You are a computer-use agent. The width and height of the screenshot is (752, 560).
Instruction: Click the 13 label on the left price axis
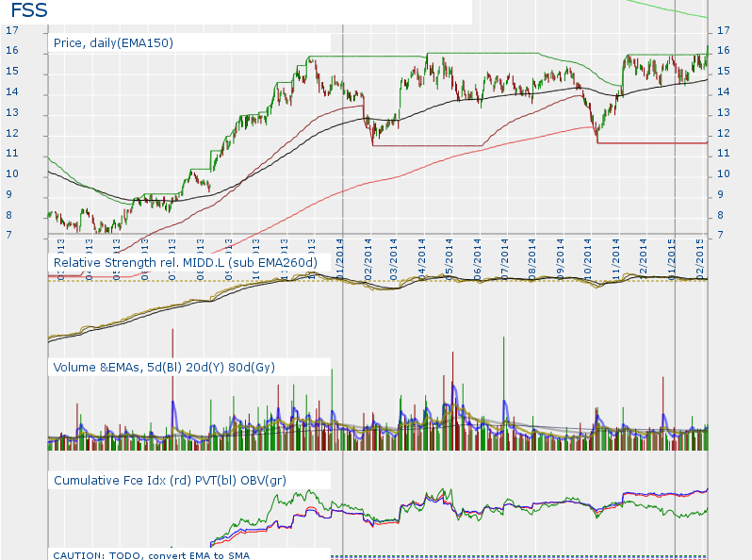point(12,112)
